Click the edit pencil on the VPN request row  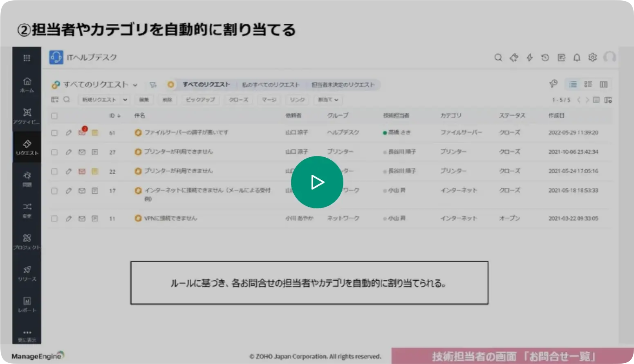coord(68,219)
